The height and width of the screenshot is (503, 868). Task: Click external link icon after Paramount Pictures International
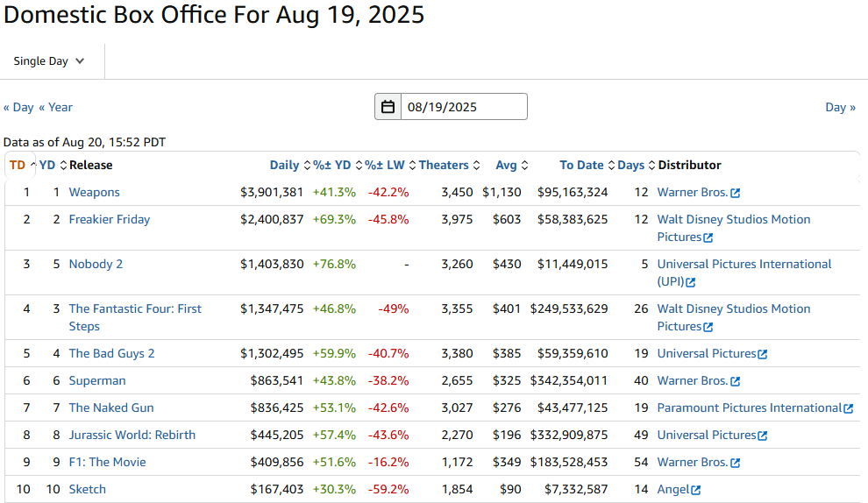coord(848,409)
